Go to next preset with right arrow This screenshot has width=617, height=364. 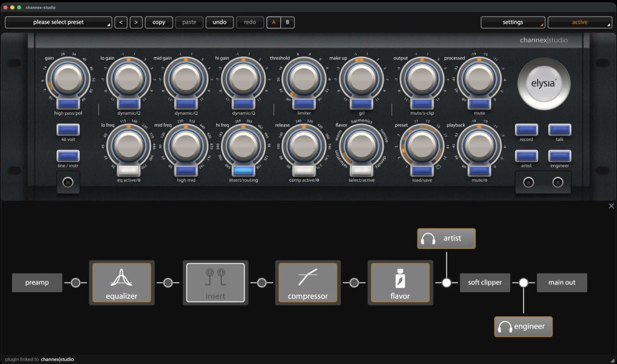pyautogui.click(x=136, y=22)
